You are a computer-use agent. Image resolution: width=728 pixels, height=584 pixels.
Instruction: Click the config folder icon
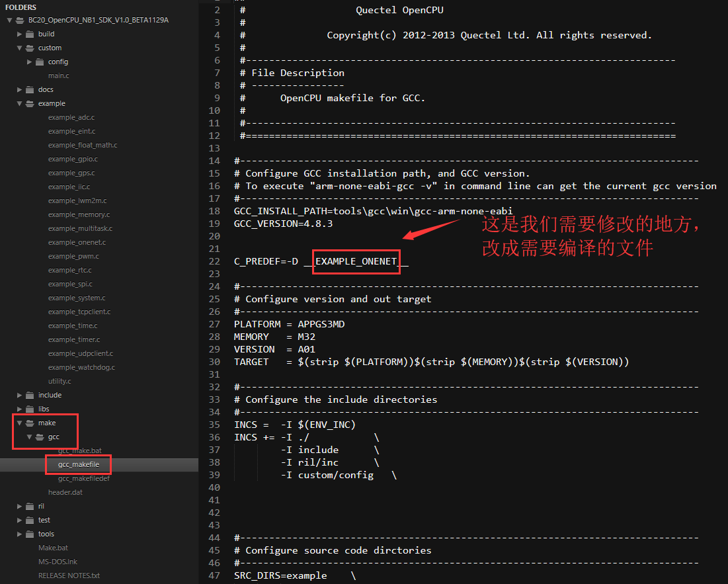pyautogui.click(x=40, y=62)
